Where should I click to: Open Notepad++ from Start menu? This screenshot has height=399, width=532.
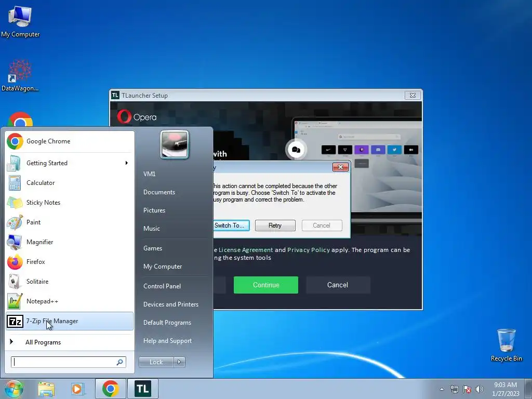[x=70, y=301]
